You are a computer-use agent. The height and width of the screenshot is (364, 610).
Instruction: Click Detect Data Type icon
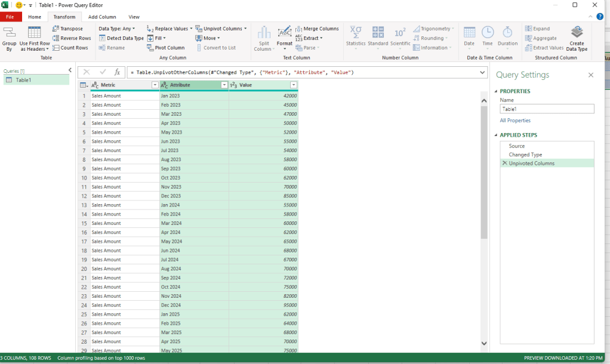[x=102, y=38]
